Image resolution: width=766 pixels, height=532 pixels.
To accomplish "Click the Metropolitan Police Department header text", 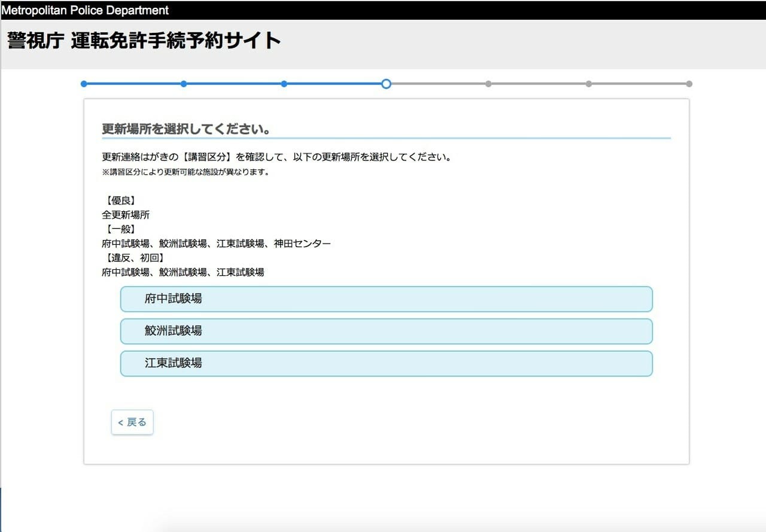I will (85, 10).
